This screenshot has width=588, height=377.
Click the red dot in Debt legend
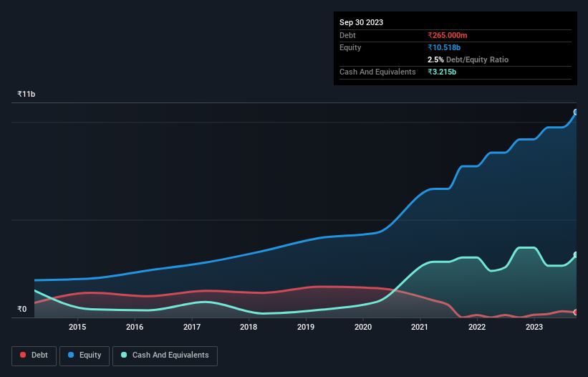tap(23, 355)
